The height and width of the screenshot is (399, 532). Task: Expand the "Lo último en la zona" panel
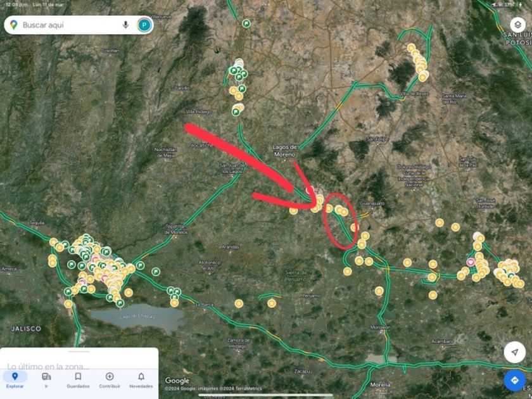tap(48, 366)
